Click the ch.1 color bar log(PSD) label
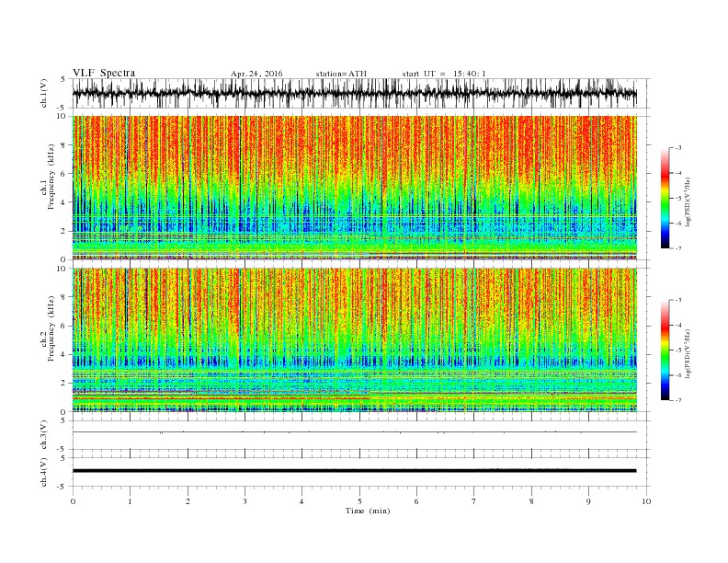The height and width of the screenshot is (563, 728). click(x=688, y=201)
